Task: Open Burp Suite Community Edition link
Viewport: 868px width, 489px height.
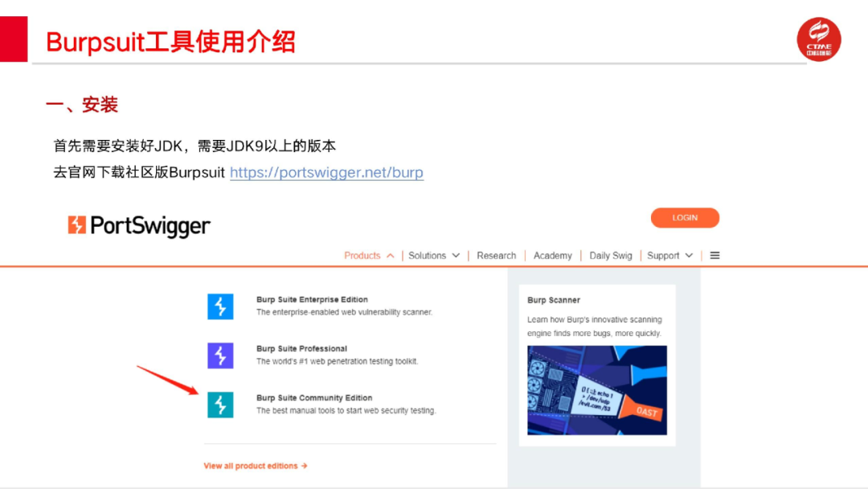Action: pos(314,397)
